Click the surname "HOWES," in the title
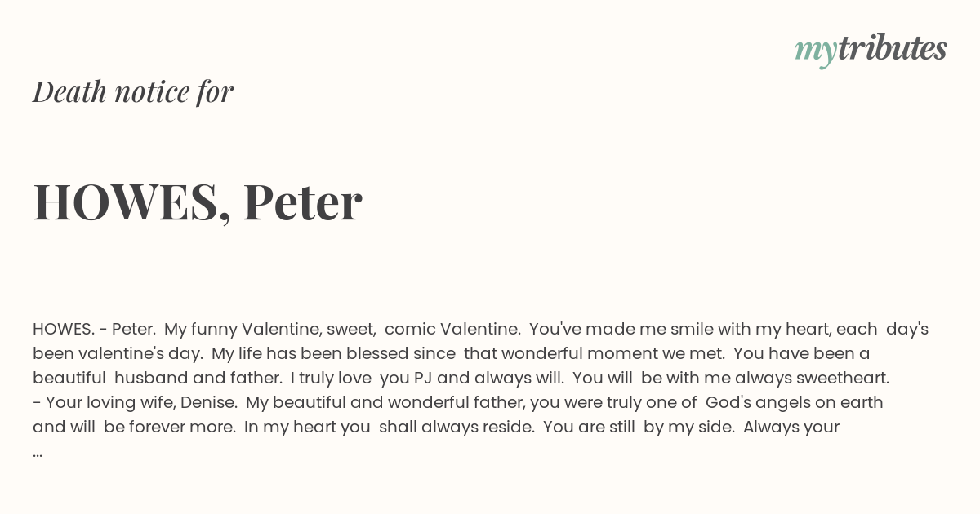 click(131, 202)
